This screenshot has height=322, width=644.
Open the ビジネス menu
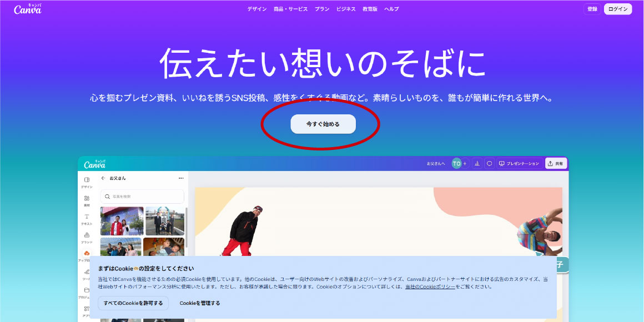coord(346,9)
